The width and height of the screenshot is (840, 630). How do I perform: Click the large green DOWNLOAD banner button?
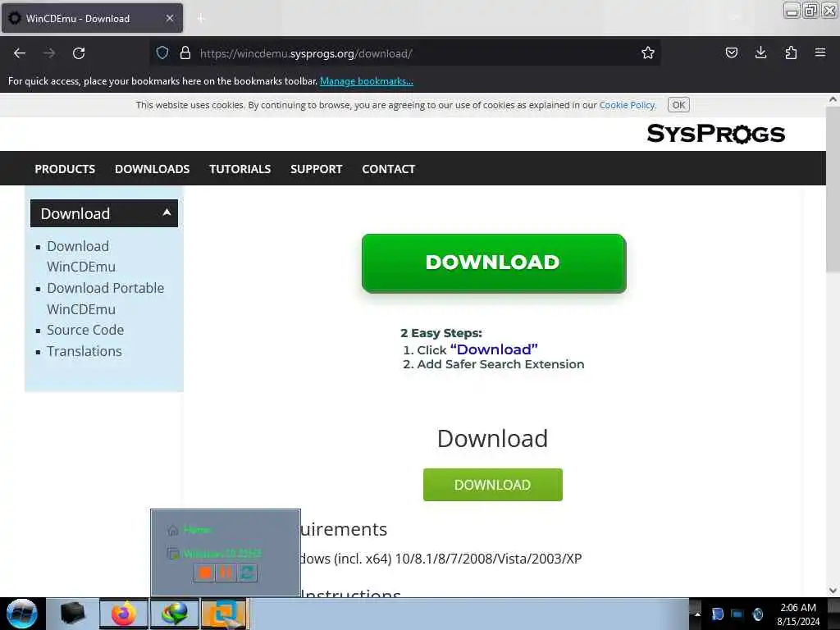[493, 263]
